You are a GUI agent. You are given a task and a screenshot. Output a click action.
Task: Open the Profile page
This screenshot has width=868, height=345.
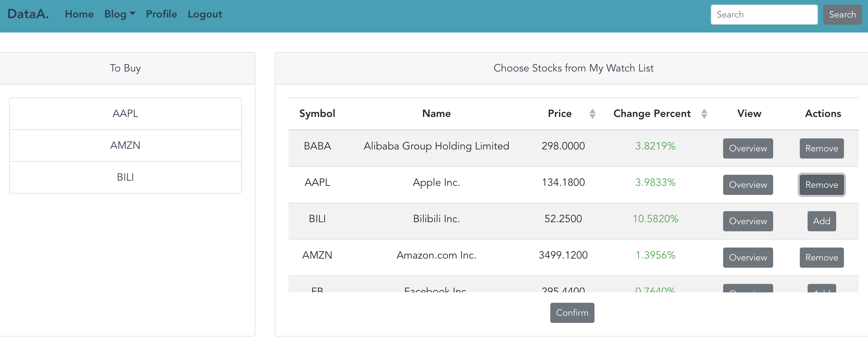161,14
